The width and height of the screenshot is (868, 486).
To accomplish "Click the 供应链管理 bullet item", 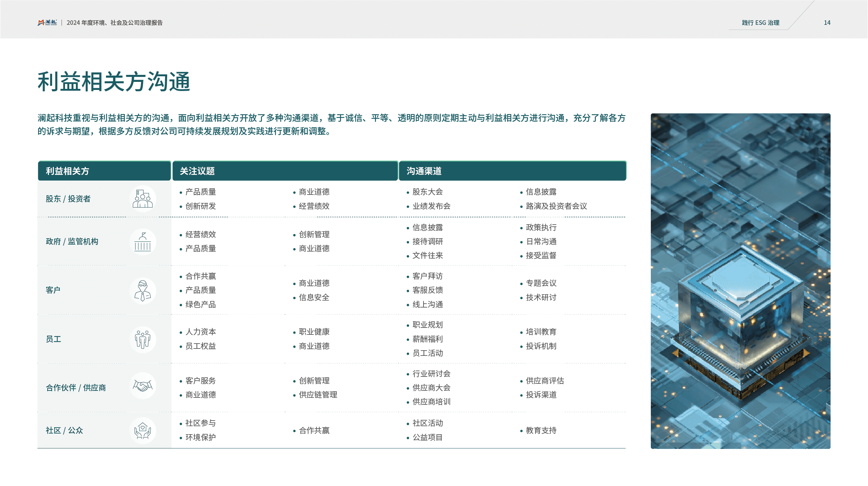I will click(318, 395).
